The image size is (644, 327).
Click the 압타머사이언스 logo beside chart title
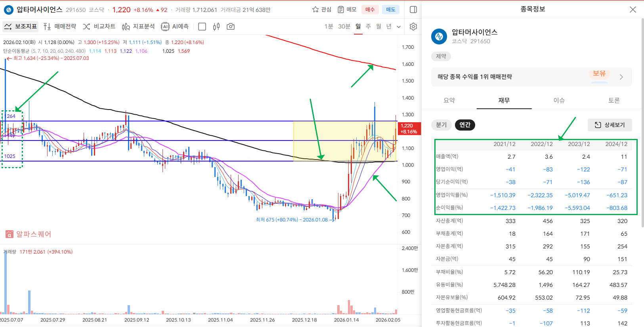coord(8,10)
